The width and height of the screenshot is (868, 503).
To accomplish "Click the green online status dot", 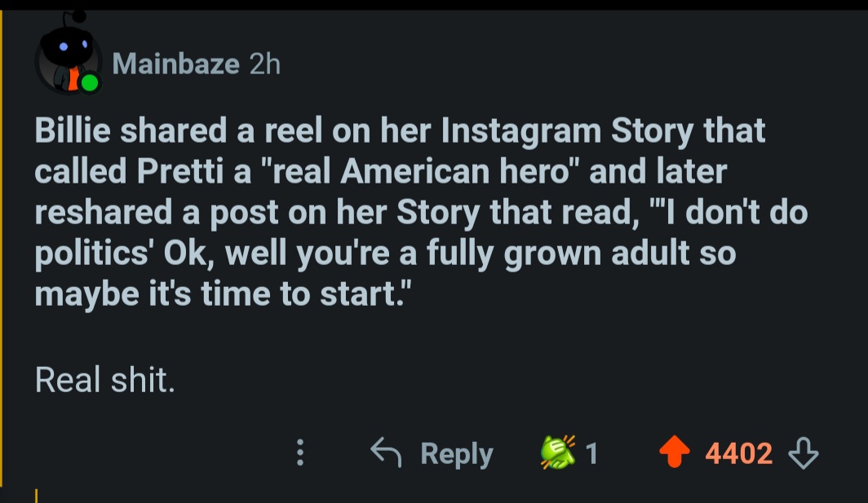I will click(x=89, y=82).
